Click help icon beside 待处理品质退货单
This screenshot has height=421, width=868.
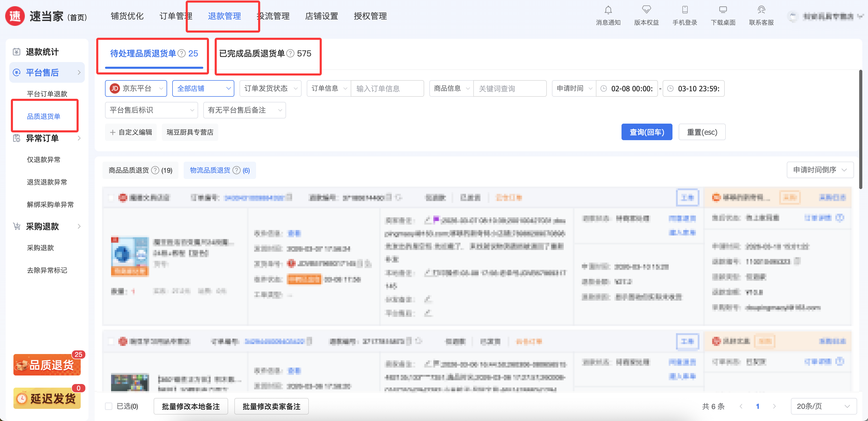(x=182, y=54)
